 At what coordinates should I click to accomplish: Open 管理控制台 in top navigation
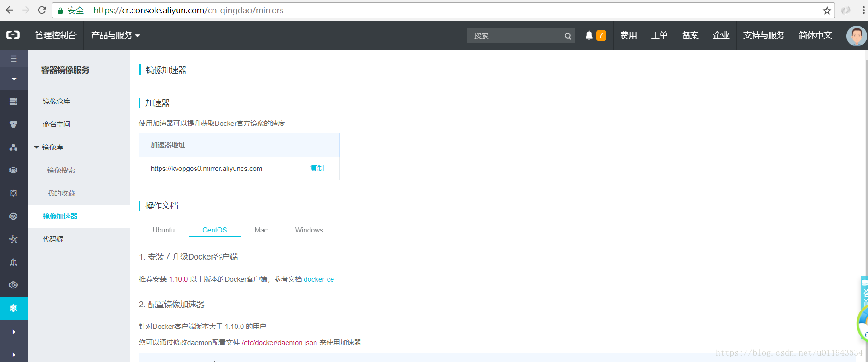[x=56, y=35]
